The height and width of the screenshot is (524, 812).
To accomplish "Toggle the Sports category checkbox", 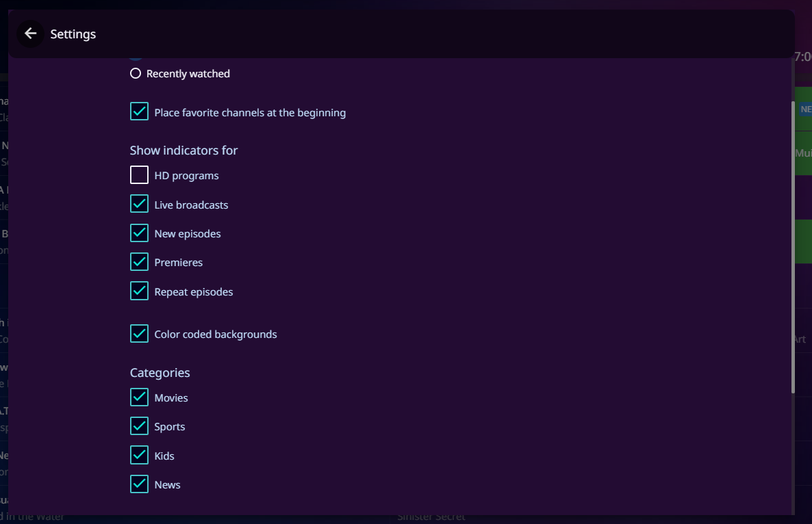I will 139,426.
